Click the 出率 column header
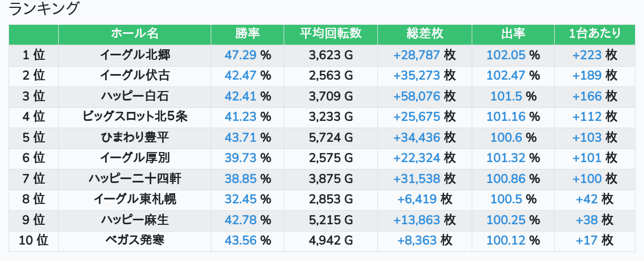The height and width of the screenshot is (261, 644). point(513,34)
